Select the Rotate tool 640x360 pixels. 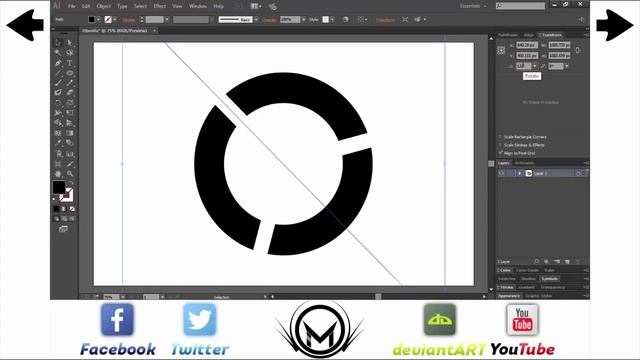[x=58, y=103]
